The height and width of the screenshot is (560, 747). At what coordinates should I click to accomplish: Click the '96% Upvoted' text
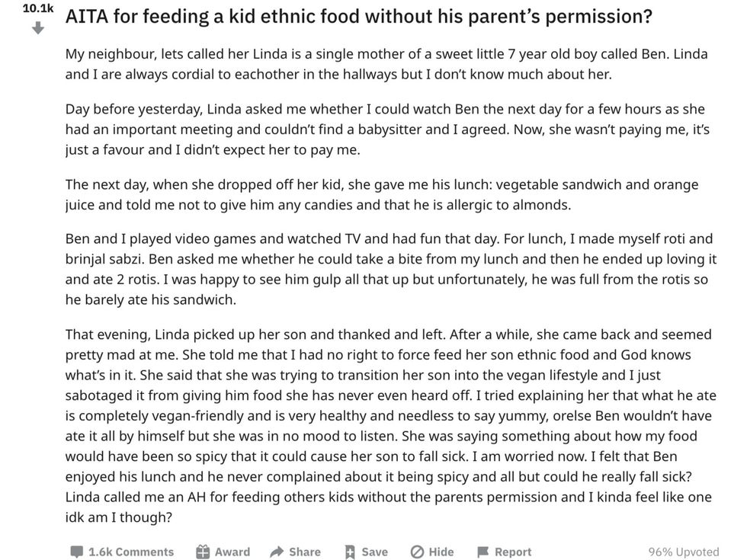tap(683, 552)
